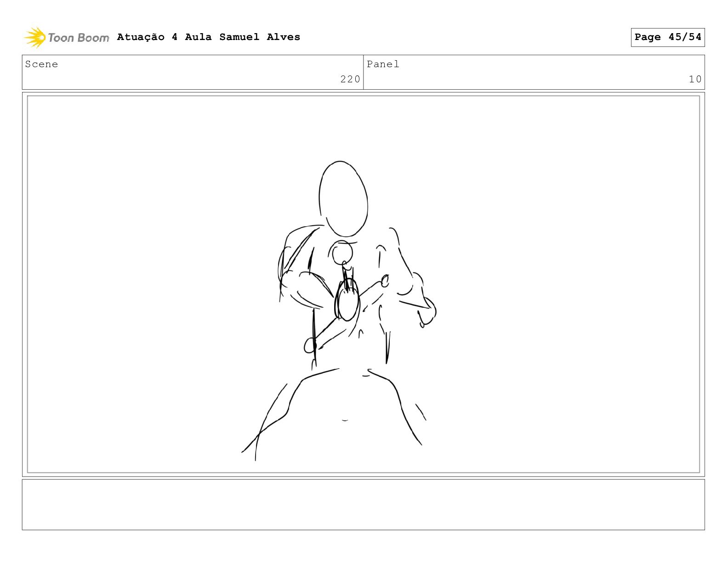Click the storyboard sketch panel
The height and width of the screenshot is (563, 728).
[364, 284]
